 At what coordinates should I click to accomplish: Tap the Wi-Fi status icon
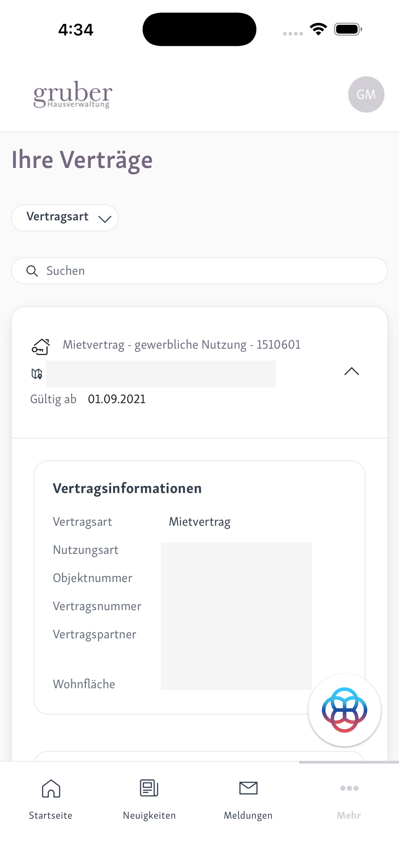[x=318, y=29]
